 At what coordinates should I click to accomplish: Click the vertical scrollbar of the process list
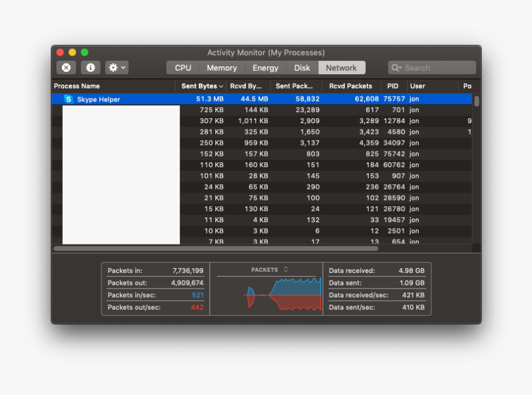pyautogui.click(x=476, y=101)
